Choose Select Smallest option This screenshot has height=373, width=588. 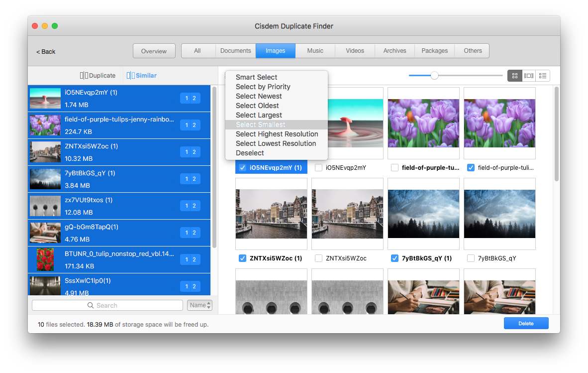[x=277, y=124]
